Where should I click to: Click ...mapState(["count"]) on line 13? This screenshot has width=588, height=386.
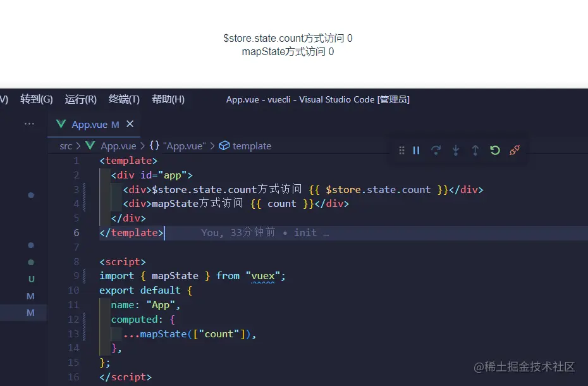[187, 334]
